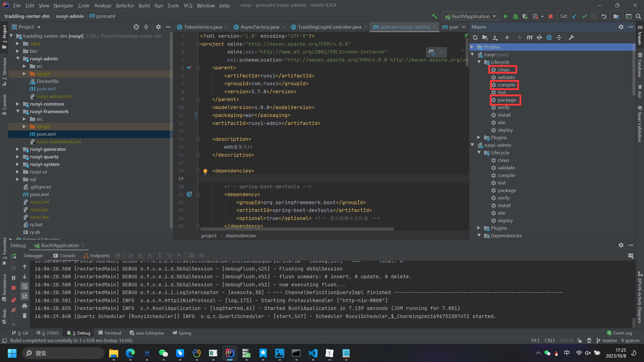Collapse all nodes in Maven panel
The height and width of the screenshot is (362, 644).
click(x=559, y=37)
